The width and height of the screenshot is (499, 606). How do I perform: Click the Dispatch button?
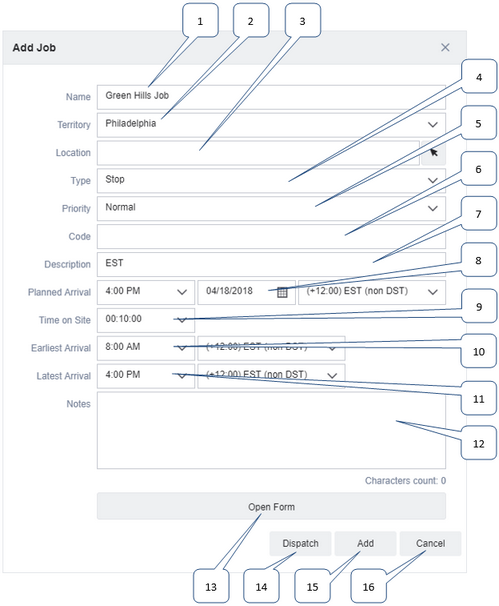[x=300, y=543]
